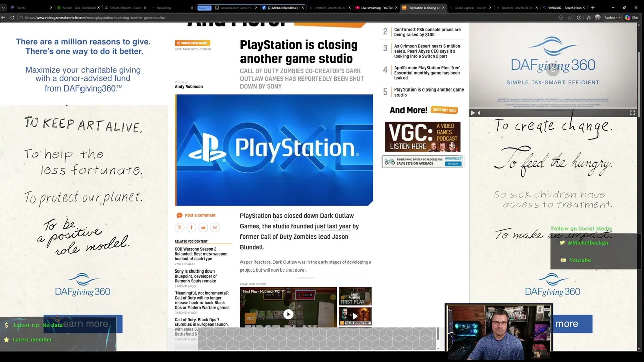Click the Video Game News category tag

coord(192,43)
